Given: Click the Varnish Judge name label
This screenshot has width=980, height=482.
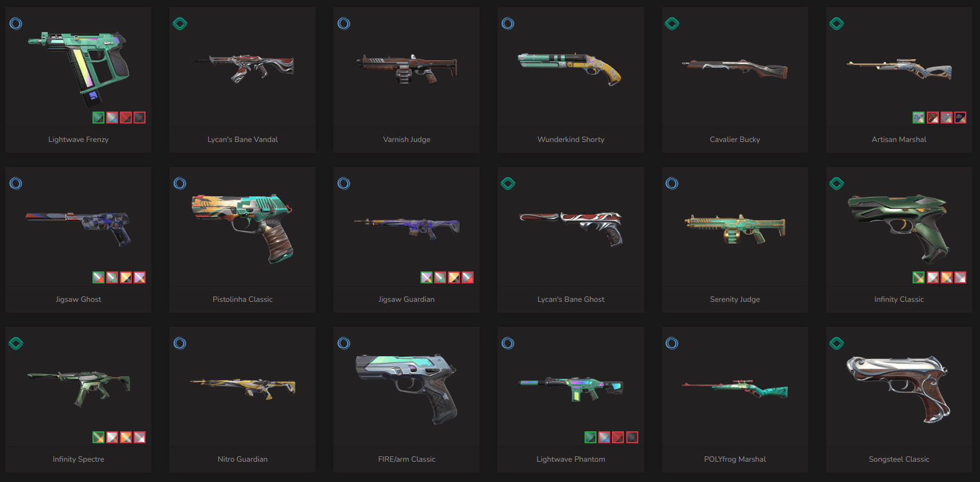Looking at the screenshot, I should 407,140.
